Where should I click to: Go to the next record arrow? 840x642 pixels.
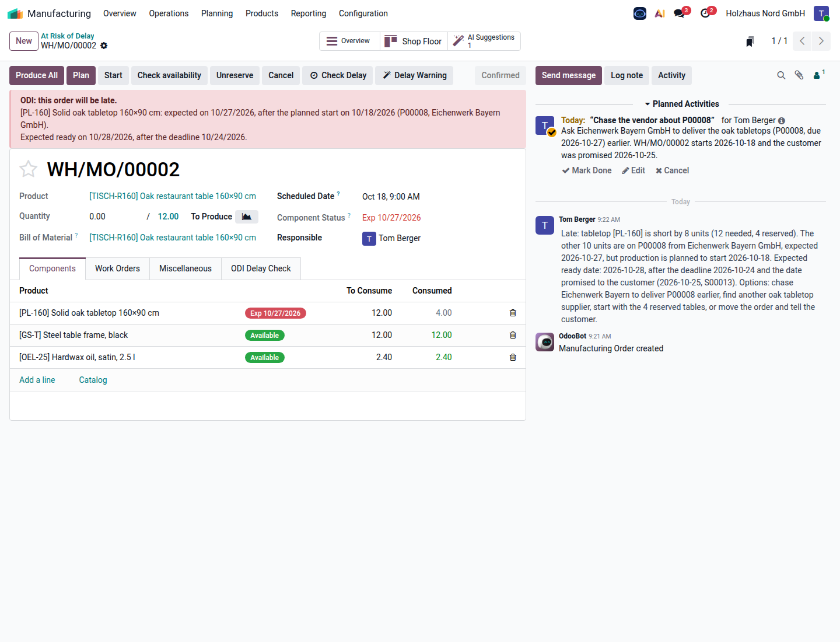pos(821,41)
